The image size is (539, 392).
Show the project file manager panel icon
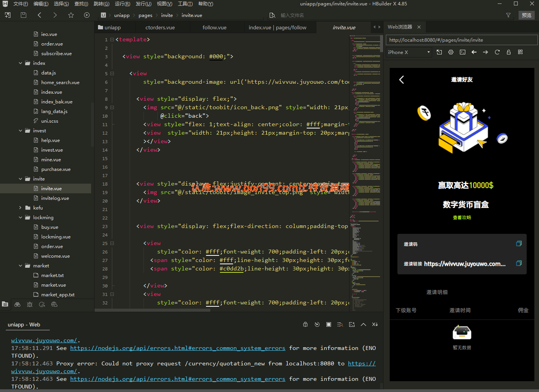(5, 304)
